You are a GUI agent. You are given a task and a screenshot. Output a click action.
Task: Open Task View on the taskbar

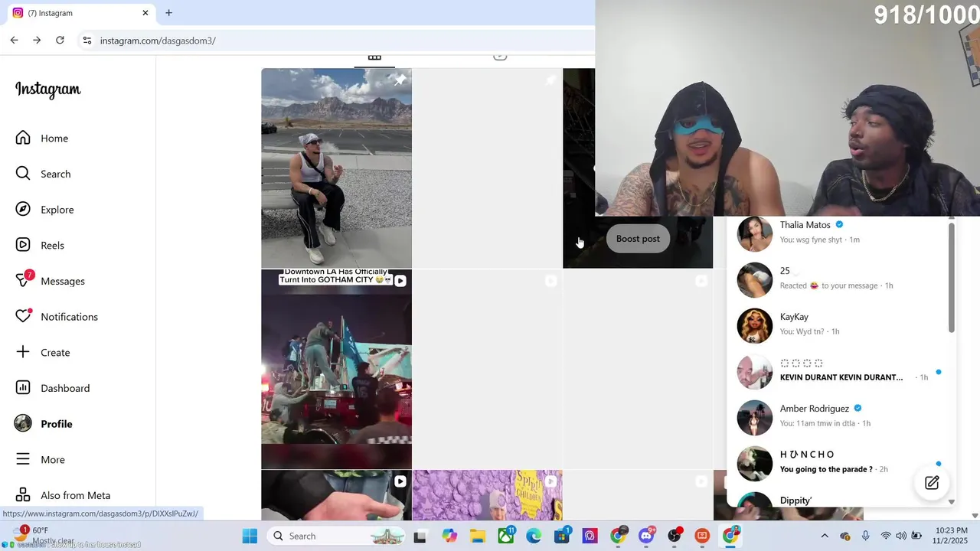(420, 536)
